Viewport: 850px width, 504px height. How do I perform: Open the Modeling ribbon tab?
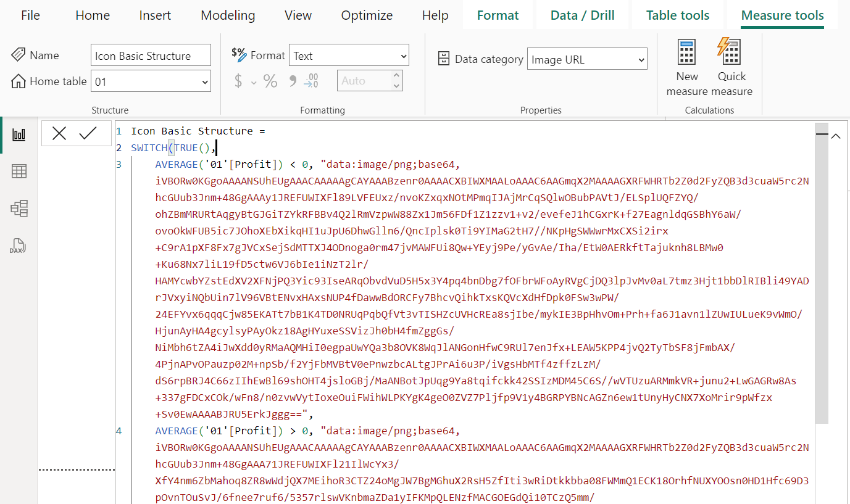228,15
